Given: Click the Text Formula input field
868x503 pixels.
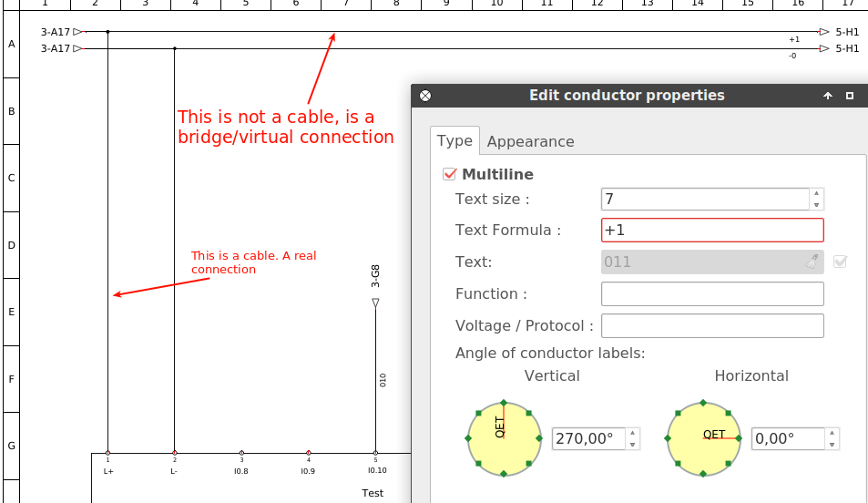Looking at the screenshot, I should pyautogui.click(x=711, y=231).
